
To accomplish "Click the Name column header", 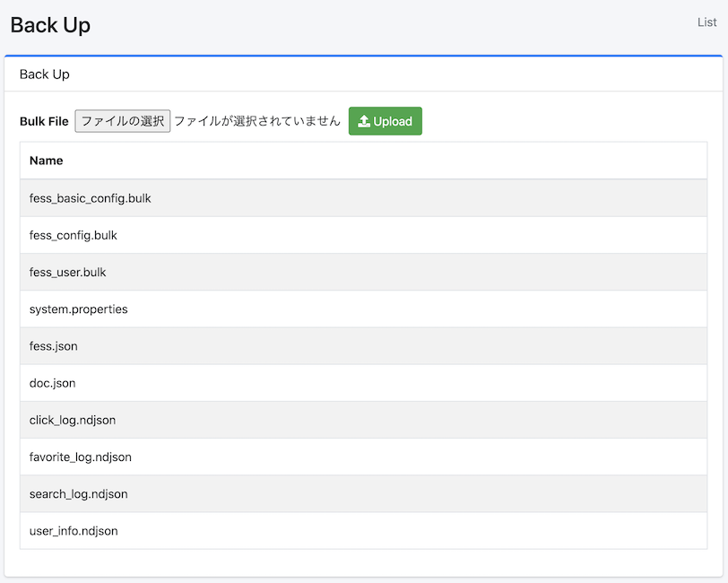I will point(46,161).
